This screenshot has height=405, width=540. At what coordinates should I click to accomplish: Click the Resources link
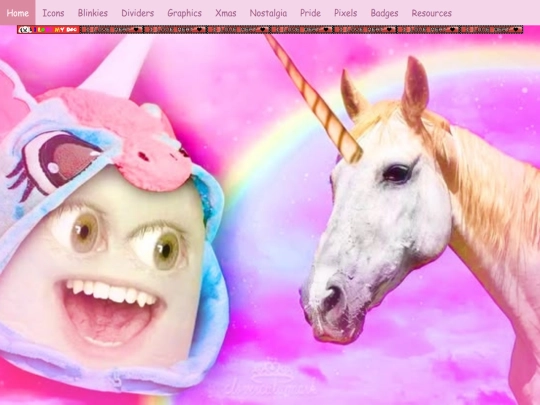point(432,13)
